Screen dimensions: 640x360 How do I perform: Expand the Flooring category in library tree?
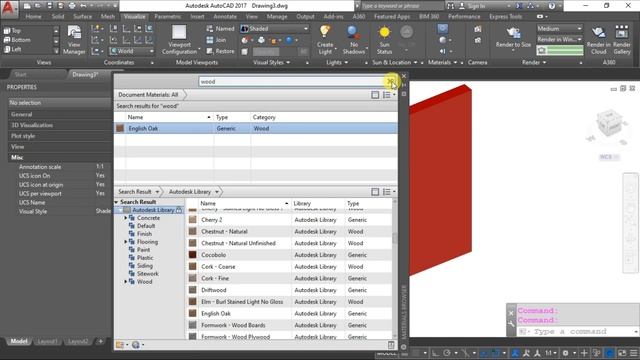tap(126, 242)
